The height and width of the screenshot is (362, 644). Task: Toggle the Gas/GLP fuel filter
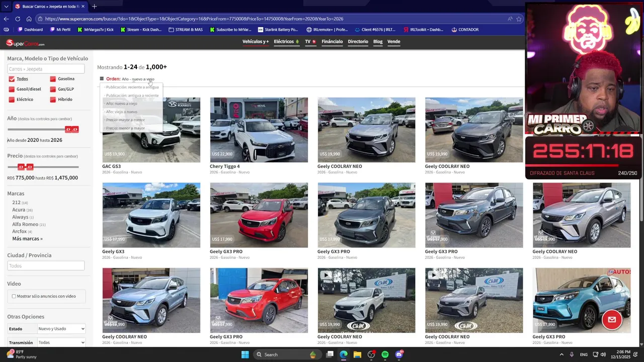(x=53, y=89)
